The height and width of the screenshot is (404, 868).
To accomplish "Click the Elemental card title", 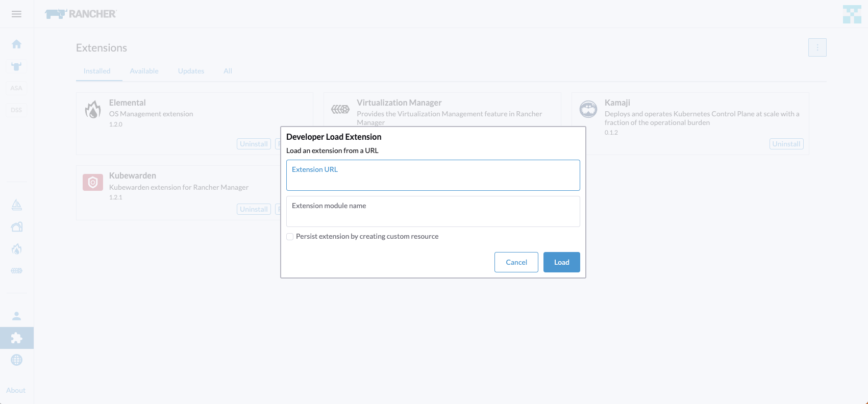I will [127, 103].
